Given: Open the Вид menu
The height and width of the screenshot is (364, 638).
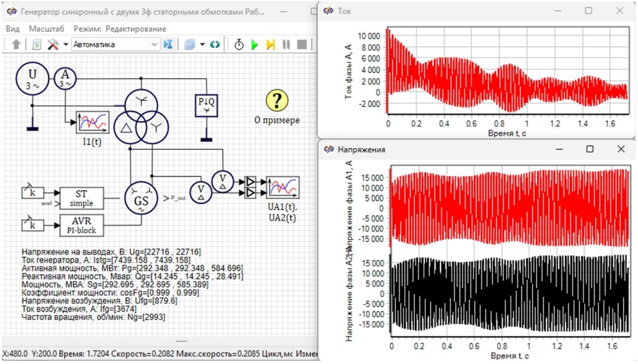Looking at the screenshot, I should coord(12,29).
